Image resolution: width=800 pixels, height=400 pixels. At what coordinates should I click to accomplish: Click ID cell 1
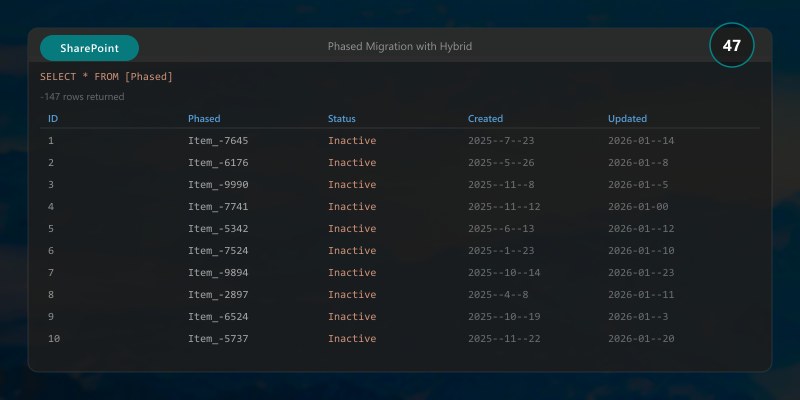(51, 140)
